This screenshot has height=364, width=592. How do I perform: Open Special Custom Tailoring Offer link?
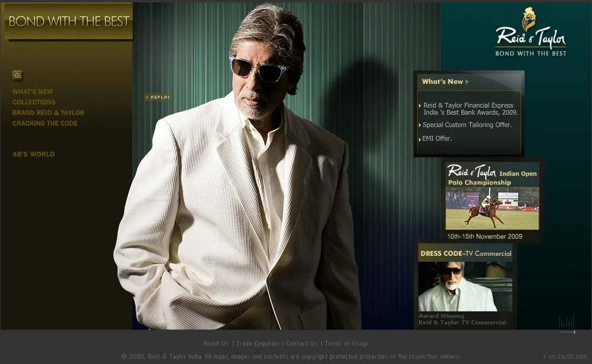[x=466, y=125]
